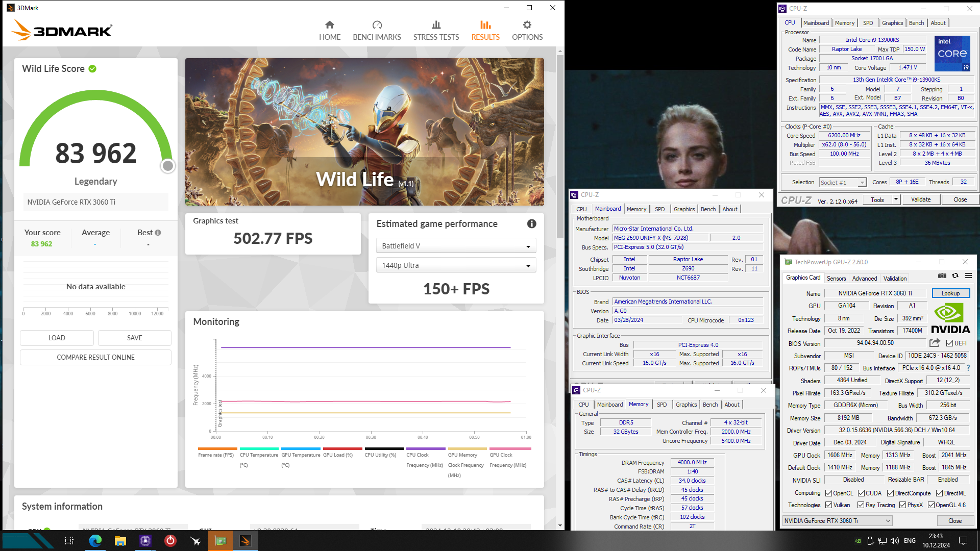The width and height of the screenshot is (980, 551).
Task: Open the 3DMark HOME page
Action: tap(330, 31)
